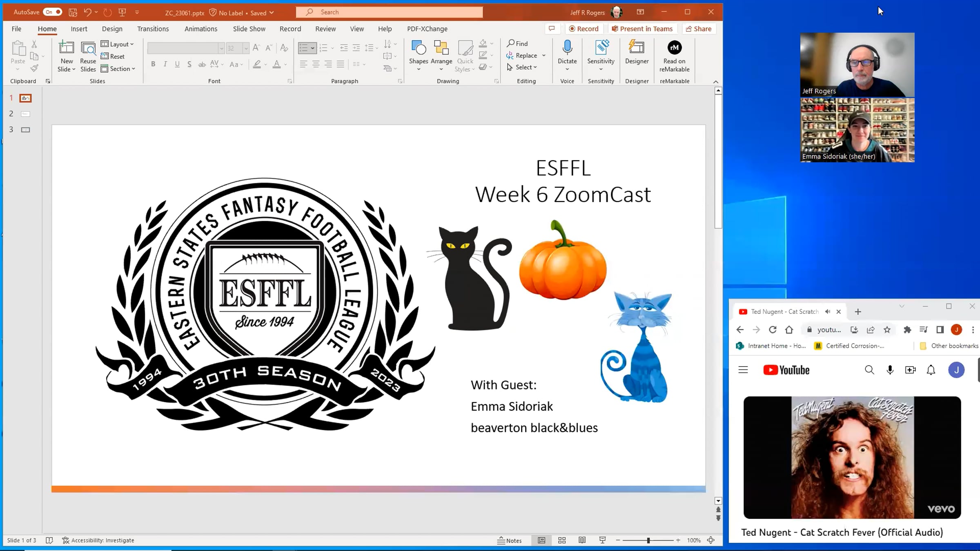This screenshot has height=551, width=980.
Task: Switch to Slide Sorter view icon
Action: click(562, 540)
